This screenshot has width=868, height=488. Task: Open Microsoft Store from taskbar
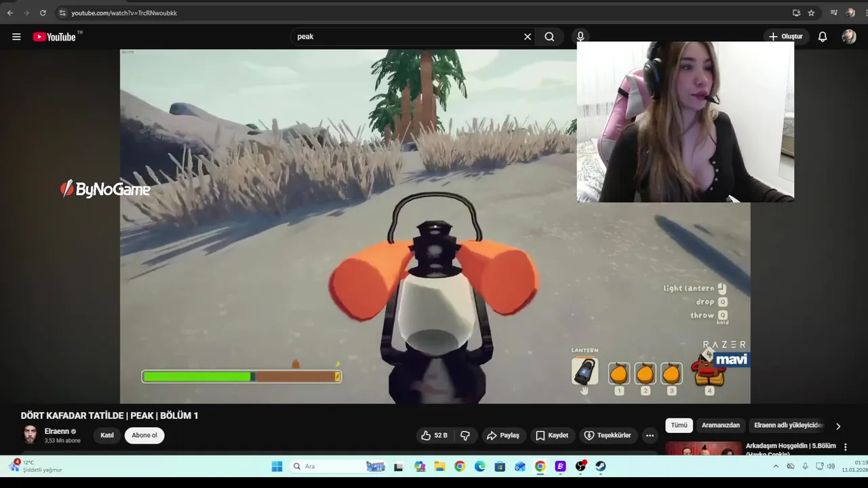pyautogui.click(x=500, y=466)
